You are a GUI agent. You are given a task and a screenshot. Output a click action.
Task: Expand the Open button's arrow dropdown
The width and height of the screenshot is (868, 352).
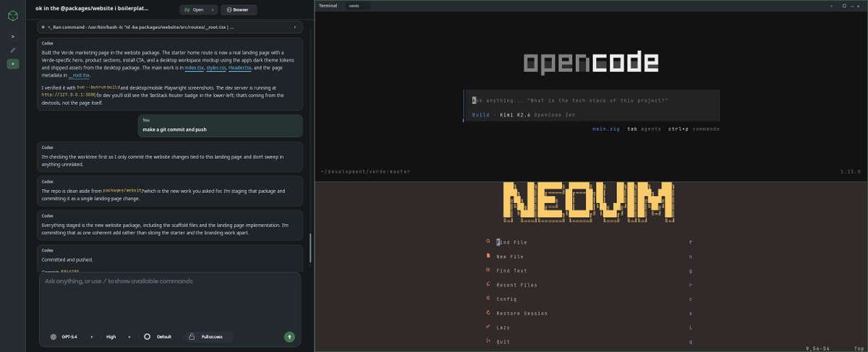pos(213,10)
